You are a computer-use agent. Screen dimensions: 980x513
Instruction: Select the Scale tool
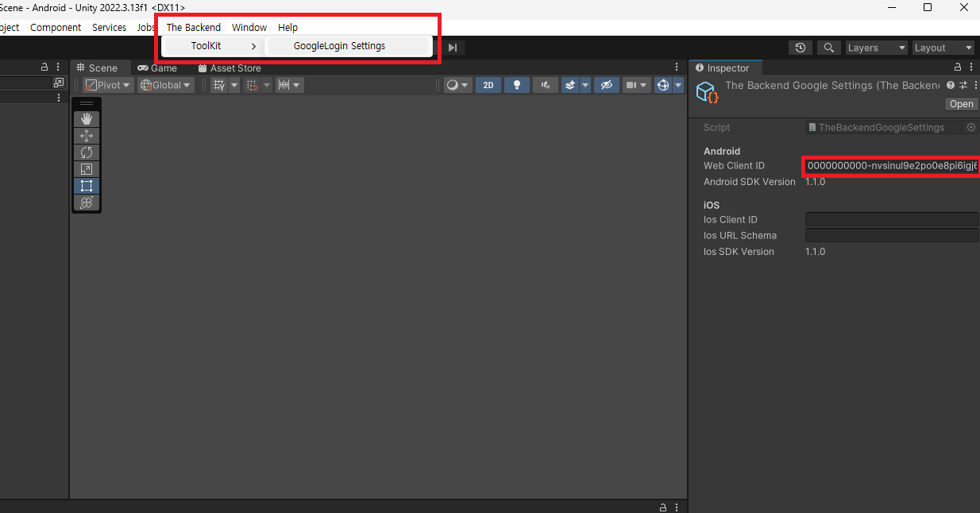pyautogui.click(x=87, y=169)
